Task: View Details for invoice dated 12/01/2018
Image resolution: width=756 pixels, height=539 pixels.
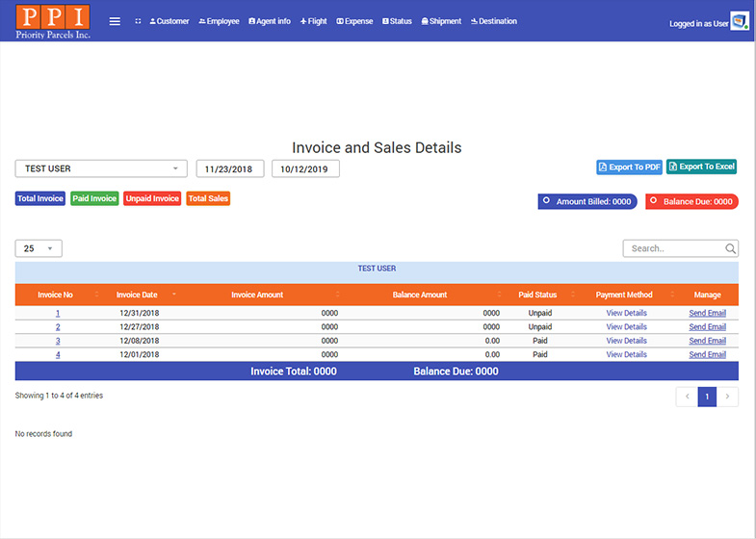Action: [626, 354]
